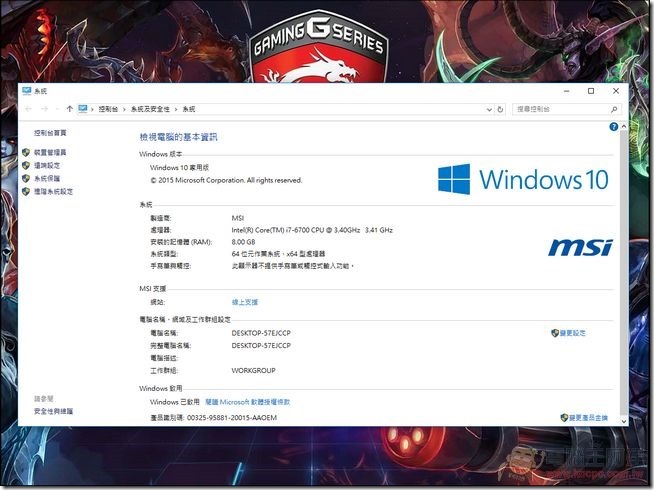Expand chevron before 控制台 breadcrumb
This screenshot has width=654, height=490.
(x=92, y=109)
